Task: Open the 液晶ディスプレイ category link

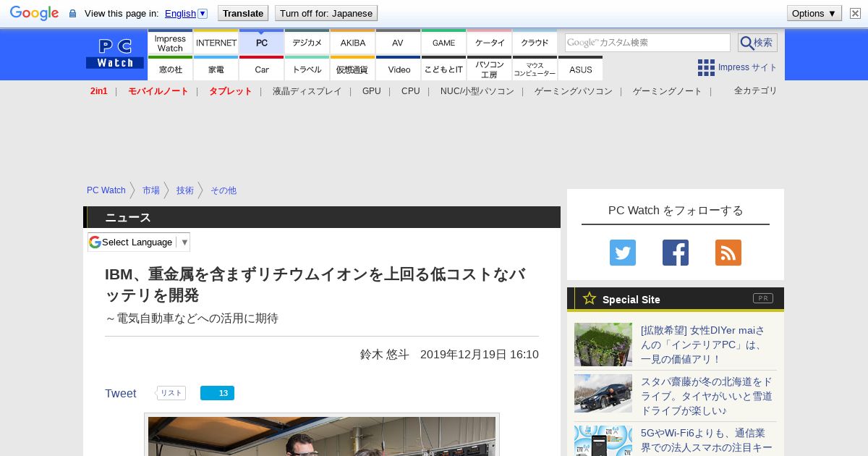Action: pos(307,91)
